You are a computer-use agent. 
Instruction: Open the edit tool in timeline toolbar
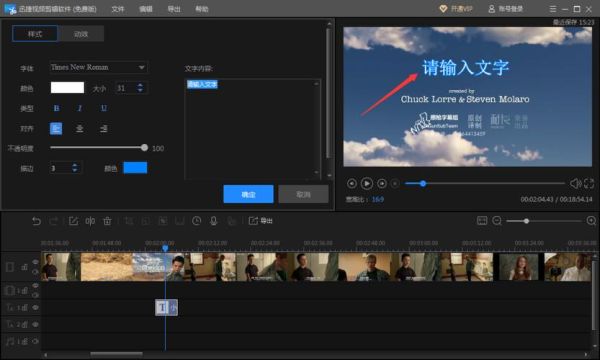coord(73,221)
